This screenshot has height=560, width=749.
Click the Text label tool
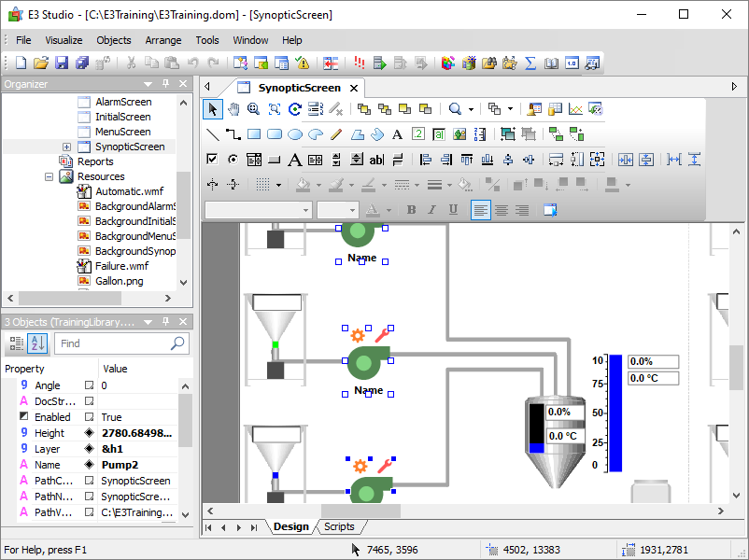point(397,134)
